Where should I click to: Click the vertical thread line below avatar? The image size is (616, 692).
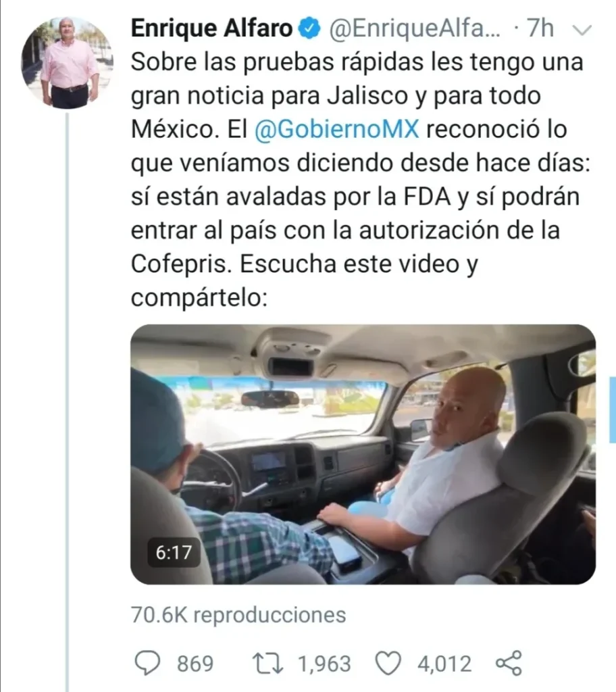pos(68,401)
